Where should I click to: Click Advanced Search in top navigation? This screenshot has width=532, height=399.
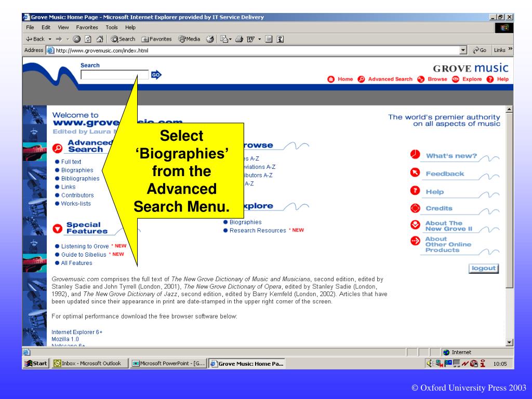click(390, 79)
